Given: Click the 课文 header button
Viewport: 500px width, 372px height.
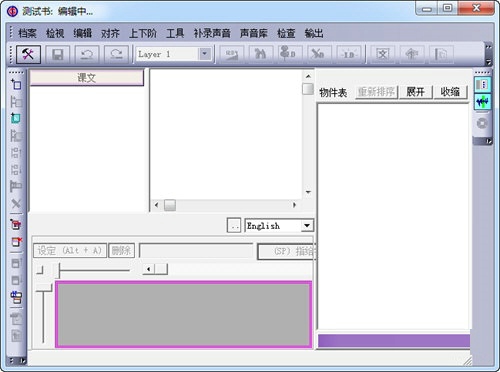Looking at the screenshot, I should [87, 78].
